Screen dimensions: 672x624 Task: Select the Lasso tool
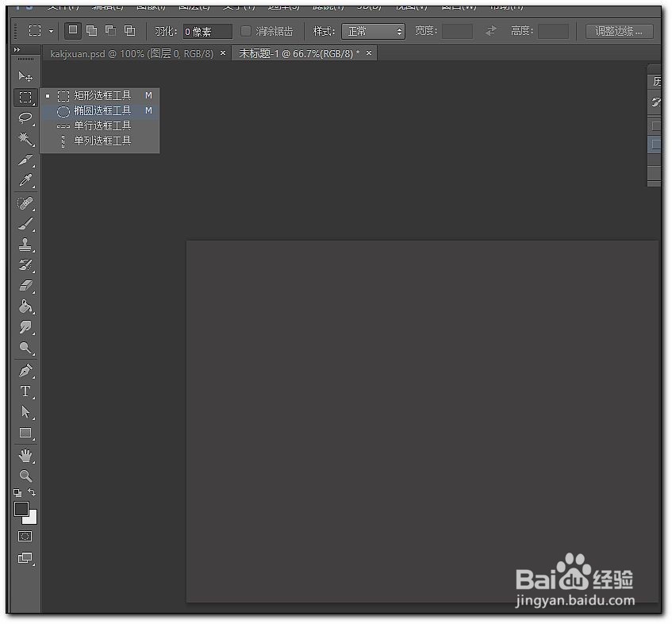(25, 117)
